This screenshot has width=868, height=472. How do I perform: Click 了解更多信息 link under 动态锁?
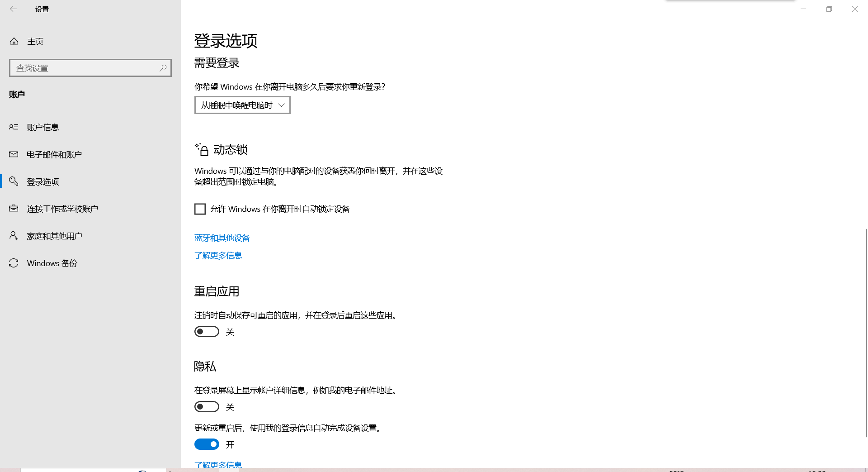(218, 256)
